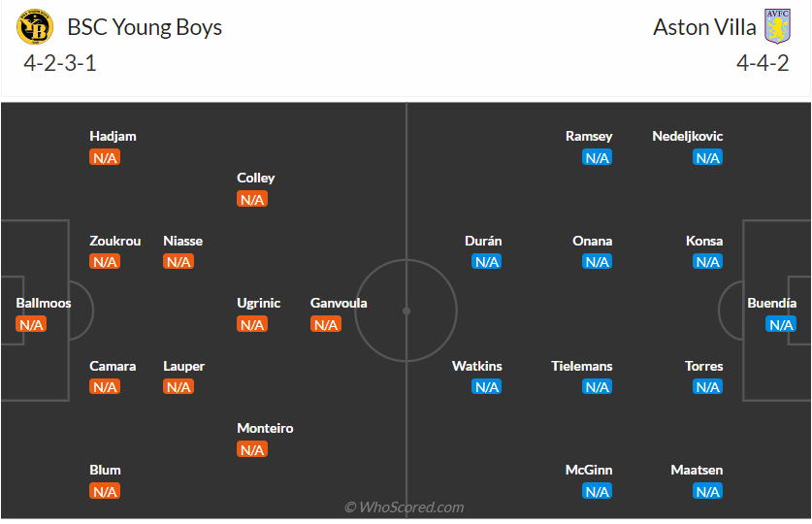Click the Aston Villa 4-4-2 formation label
The height and width of the screenshot is (524, 812).
(763, 64)
